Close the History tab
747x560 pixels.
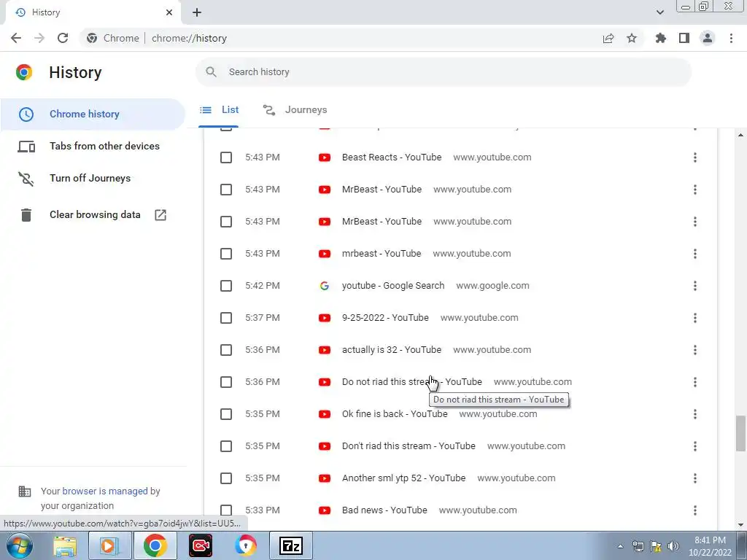pyautogui.click(x=169, y=12)
